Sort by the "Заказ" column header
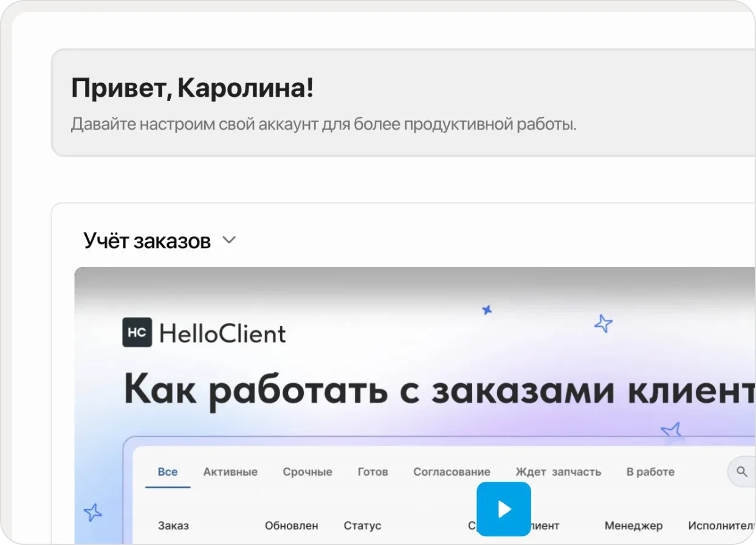 174,525
